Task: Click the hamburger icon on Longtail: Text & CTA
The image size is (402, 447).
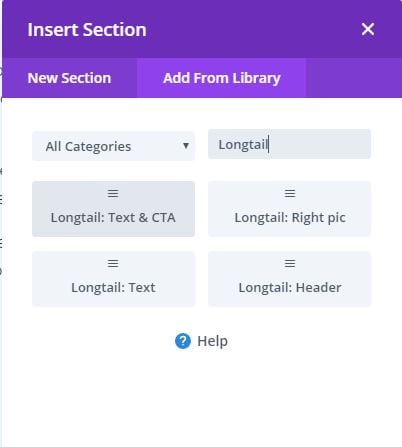Action: tap(113, 194)
